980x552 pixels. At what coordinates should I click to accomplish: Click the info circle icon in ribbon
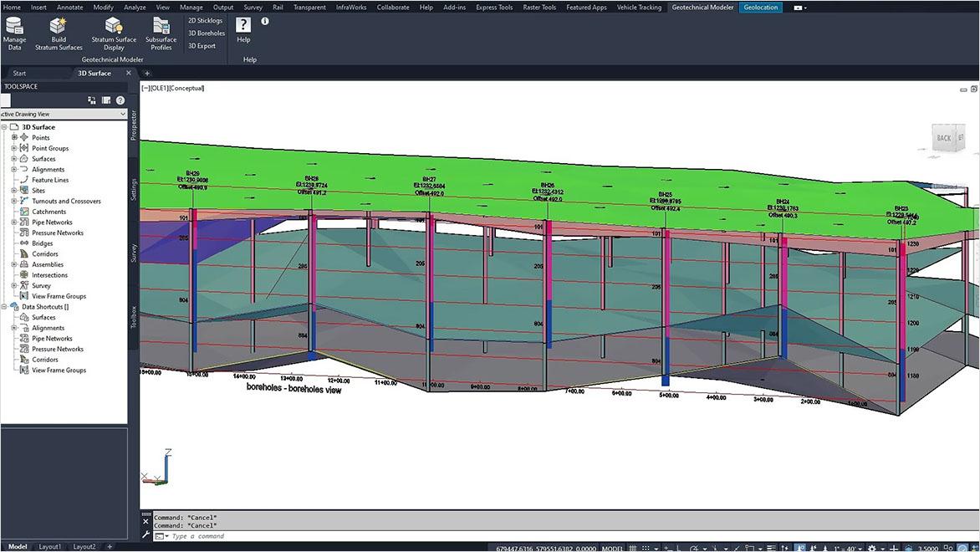click(x=265, y=21)
